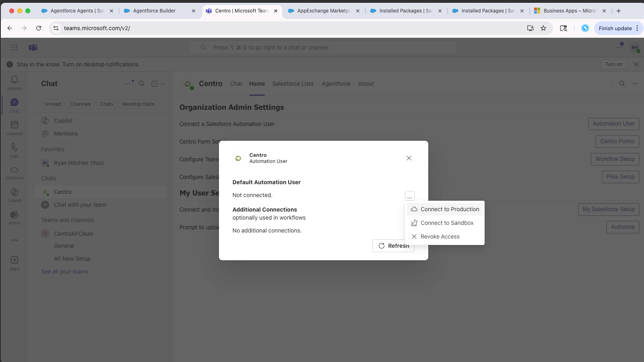Switch to Centro Chat tab
Screen dimensions: 644x362
pyautogui.click(x=236, y=84)
